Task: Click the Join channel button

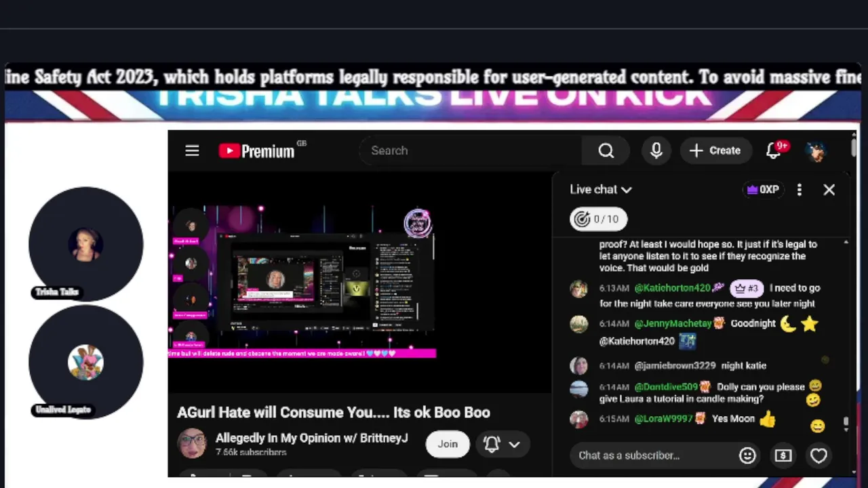Action: pos(448,444)
